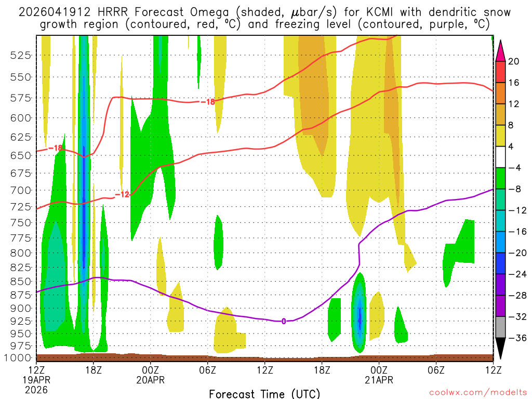Click the final 12Z label at the right end
Viewport: 532px width, 399px height.
pos(493,370)
